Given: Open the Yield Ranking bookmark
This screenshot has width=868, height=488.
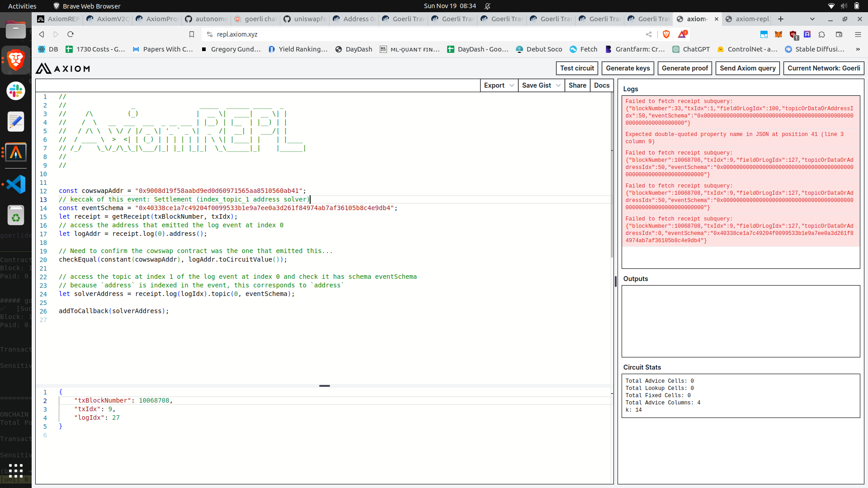Looking at the screenshot, I should tap(297, 49).
